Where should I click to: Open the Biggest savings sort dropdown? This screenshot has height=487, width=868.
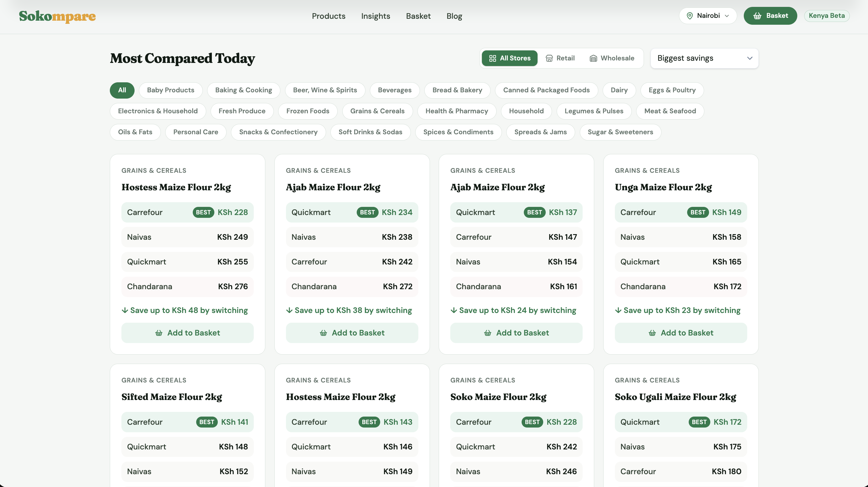click(705, 58)
